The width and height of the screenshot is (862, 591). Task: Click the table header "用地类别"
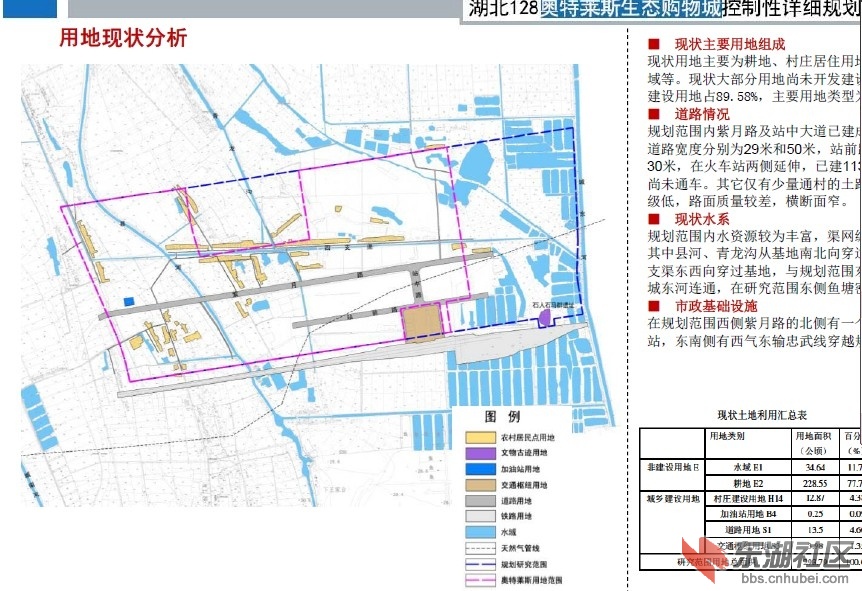click(727, 436)
